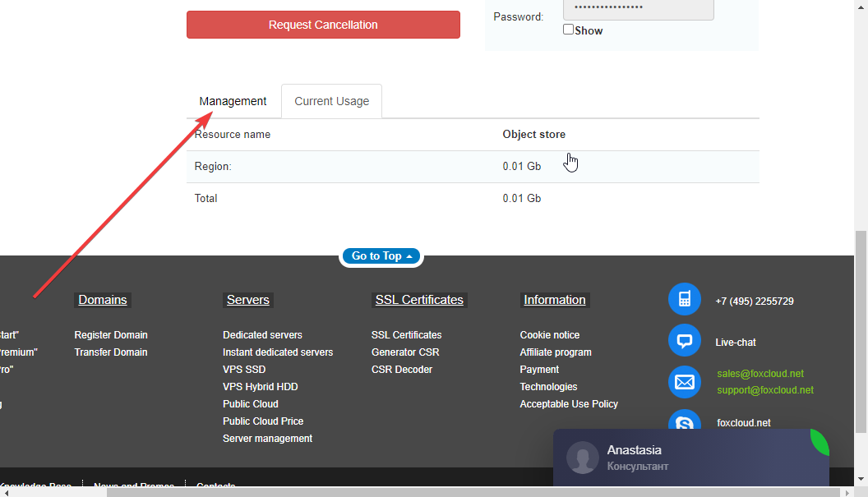Click into the Password field
The width and height of the screenshot is (868, 497).
pos(638,8)
